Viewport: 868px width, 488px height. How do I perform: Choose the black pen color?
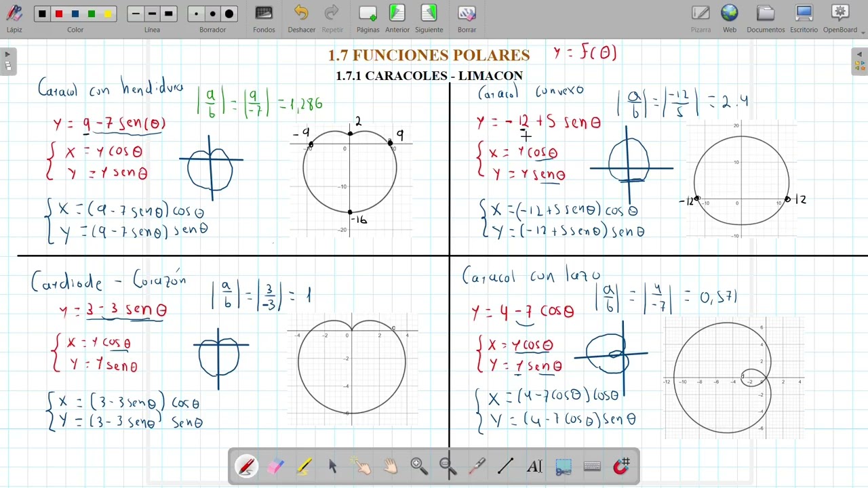pos(43,14)
